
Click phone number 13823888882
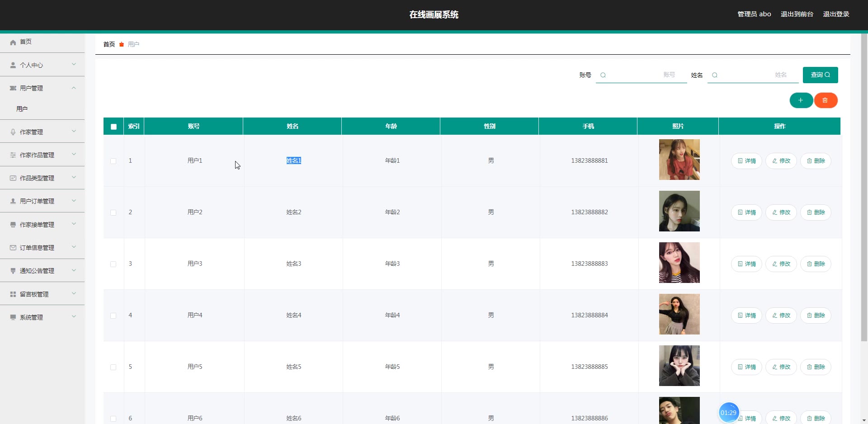click(x=590, y=212)
